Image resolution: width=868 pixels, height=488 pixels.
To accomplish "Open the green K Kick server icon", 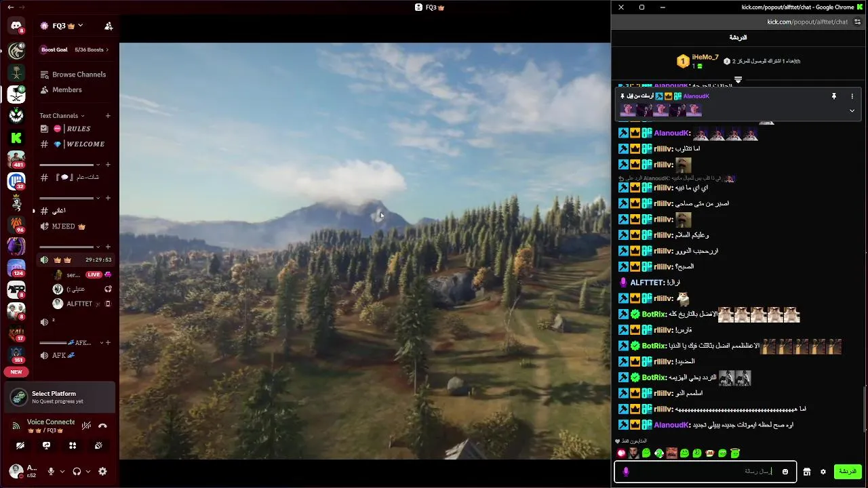I will click(x=16, y=137).
